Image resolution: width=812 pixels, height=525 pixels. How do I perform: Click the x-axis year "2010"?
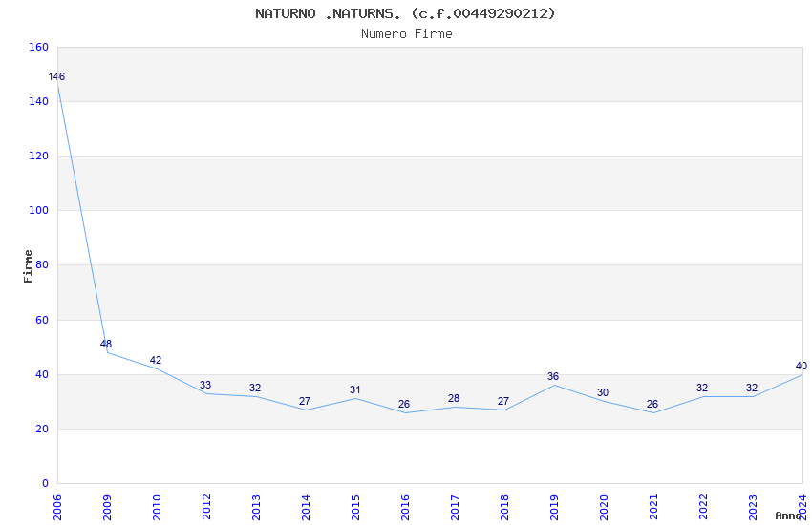coord(157,507)
